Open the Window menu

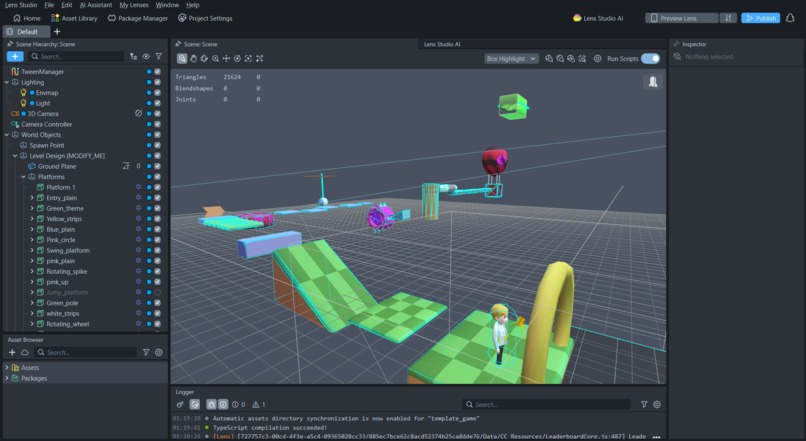[x=167, y=5]
